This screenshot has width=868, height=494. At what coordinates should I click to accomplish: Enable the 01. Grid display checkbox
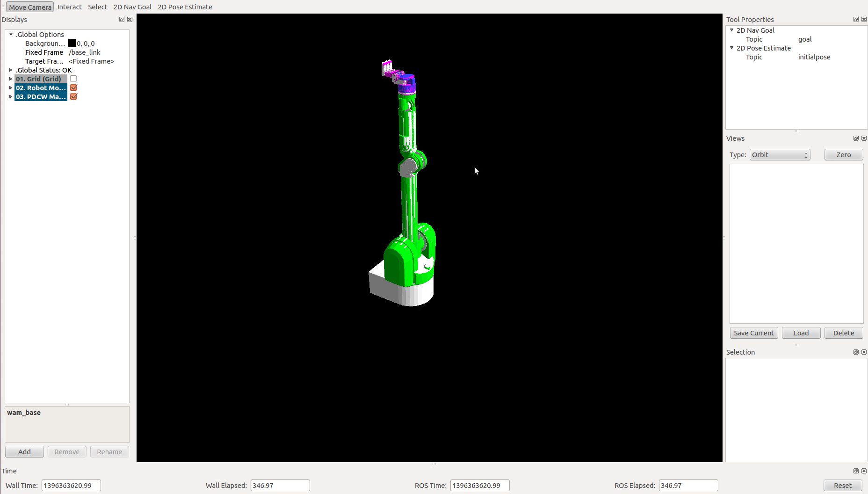[x=73, y=79]
